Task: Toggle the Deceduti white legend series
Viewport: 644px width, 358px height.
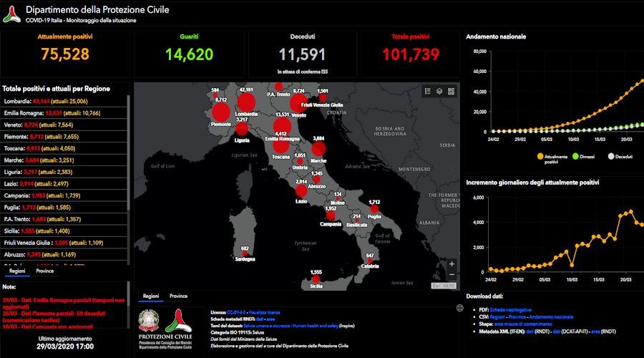Action: pos(620,157)
